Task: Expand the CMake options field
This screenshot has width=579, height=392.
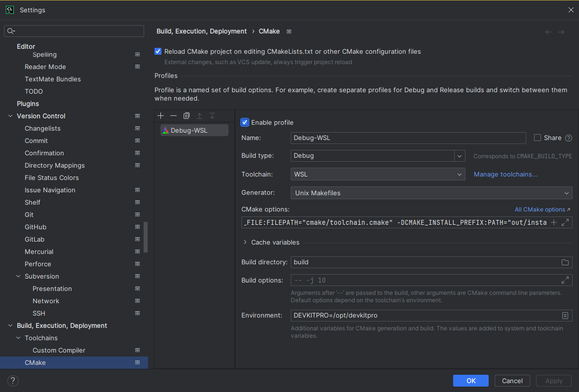Action: point(565,222)
